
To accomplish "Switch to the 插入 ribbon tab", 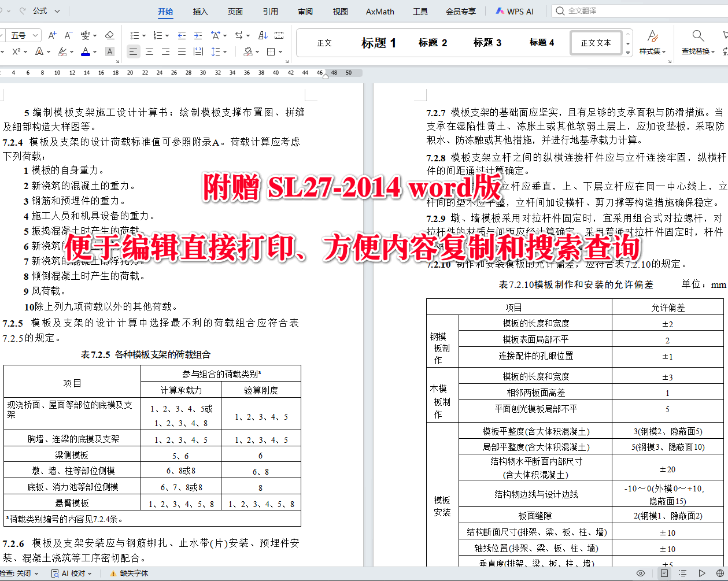I will tap(199, 11).
